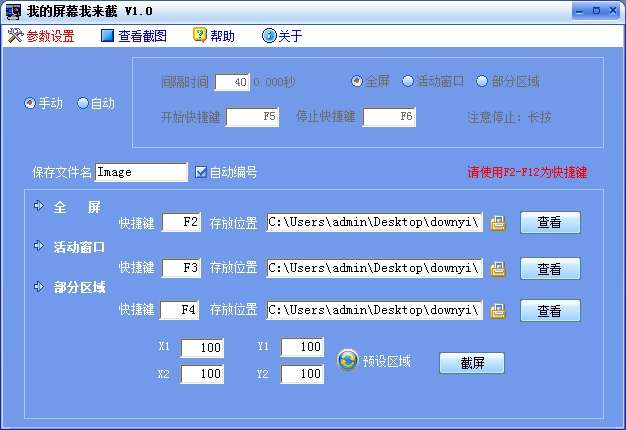Click 查看 button in the F4 row
Image resolution: width=626 pixels, height=430 pixels.
pos(550,311)
